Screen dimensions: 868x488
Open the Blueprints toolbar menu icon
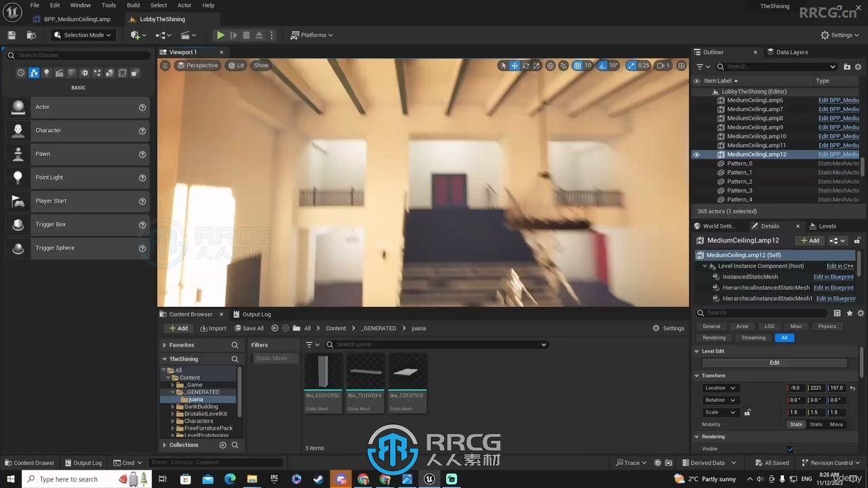163,35
